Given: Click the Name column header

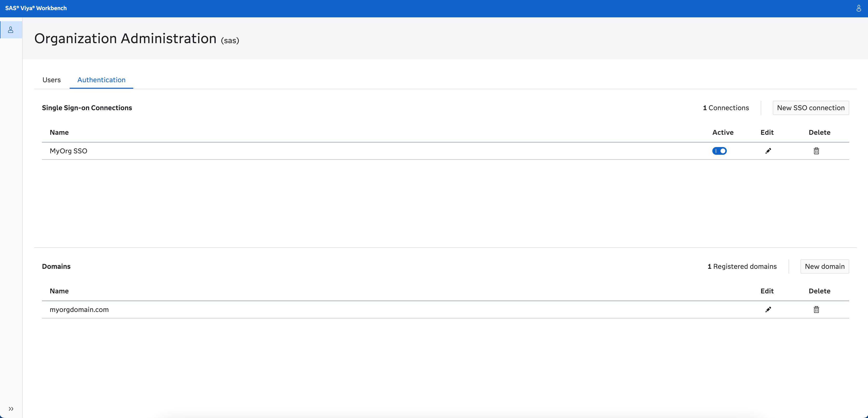Looking at the screenshot, I should coord(59,132).
